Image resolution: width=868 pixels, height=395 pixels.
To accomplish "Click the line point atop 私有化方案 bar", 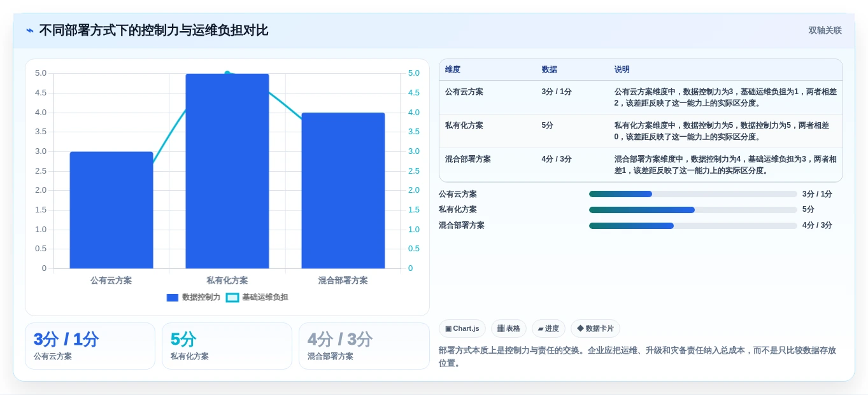I will (227, 74).
